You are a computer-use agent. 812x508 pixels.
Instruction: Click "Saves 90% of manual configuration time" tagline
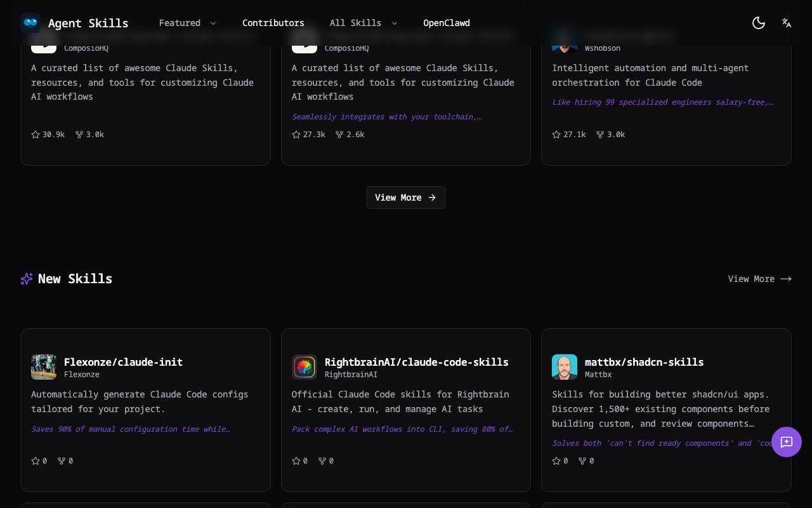tap(131, 429)
